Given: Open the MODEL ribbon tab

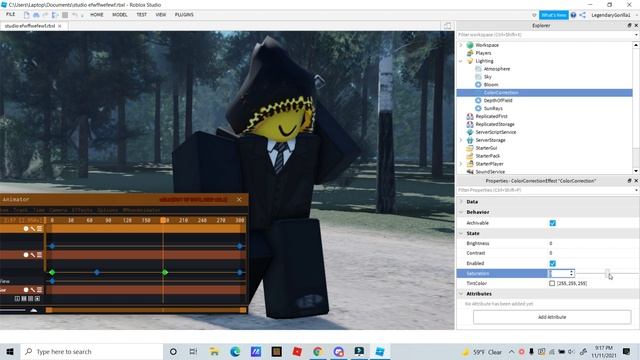Looking at the screenshot, I should point(120,15).
